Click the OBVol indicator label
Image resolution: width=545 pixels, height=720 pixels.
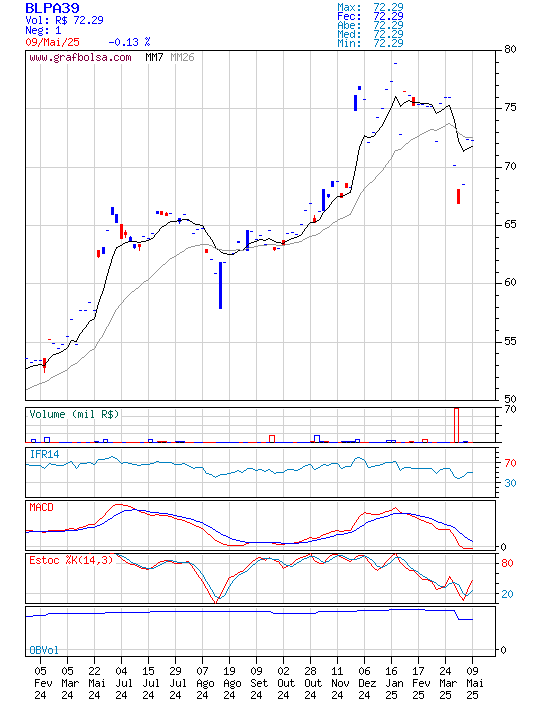click(44, 650)
